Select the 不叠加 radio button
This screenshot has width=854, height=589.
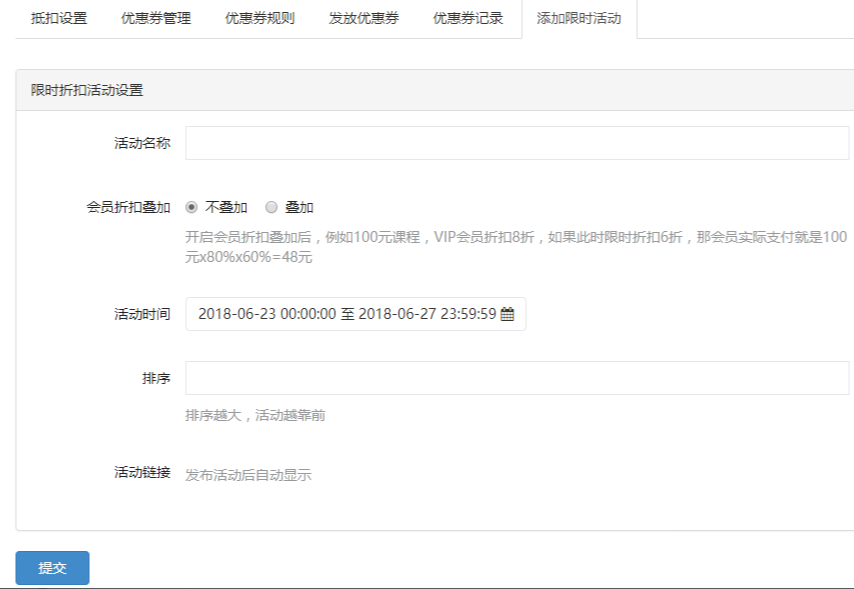click(x=191, y=207)
